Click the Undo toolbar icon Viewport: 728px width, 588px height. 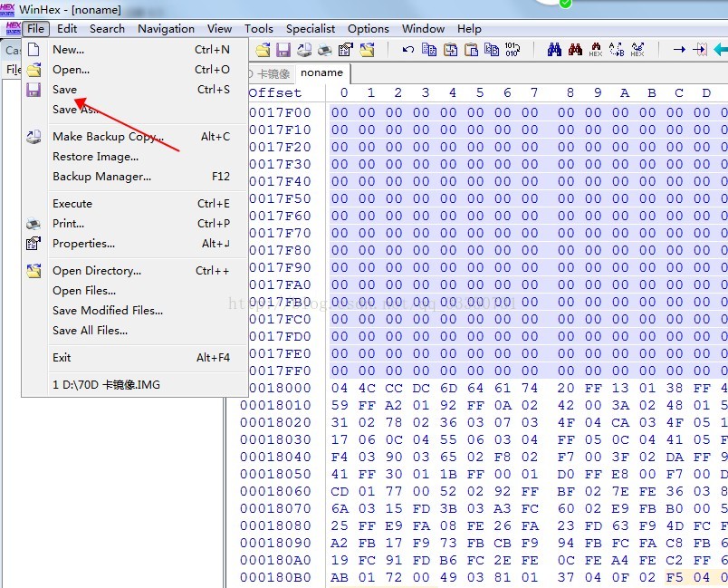(x=408, y=50)
